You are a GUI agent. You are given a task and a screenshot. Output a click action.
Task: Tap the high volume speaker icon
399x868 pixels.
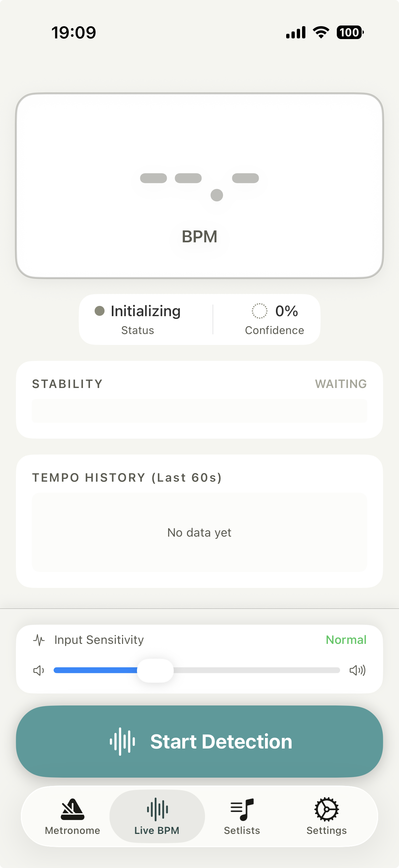tap(357, 670)
